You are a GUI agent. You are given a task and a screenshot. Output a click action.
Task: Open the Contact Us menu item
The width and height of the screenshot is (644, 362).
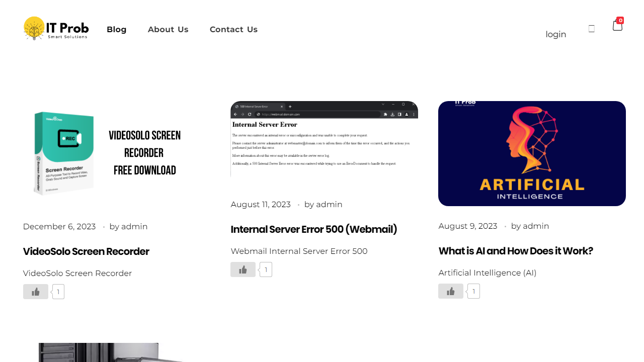click(x=233, y=29)
